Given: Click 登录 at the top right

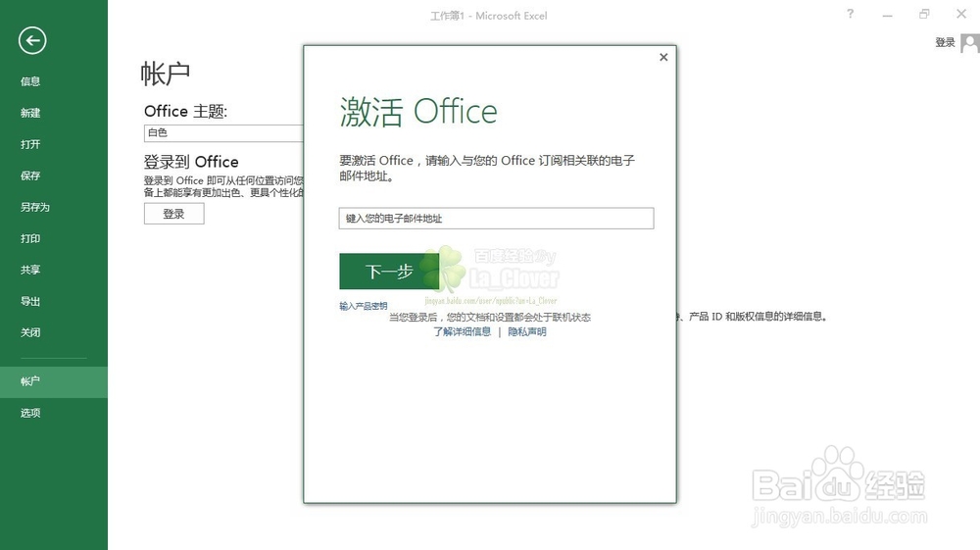Looking at the screenshot, I should point(945,42).
